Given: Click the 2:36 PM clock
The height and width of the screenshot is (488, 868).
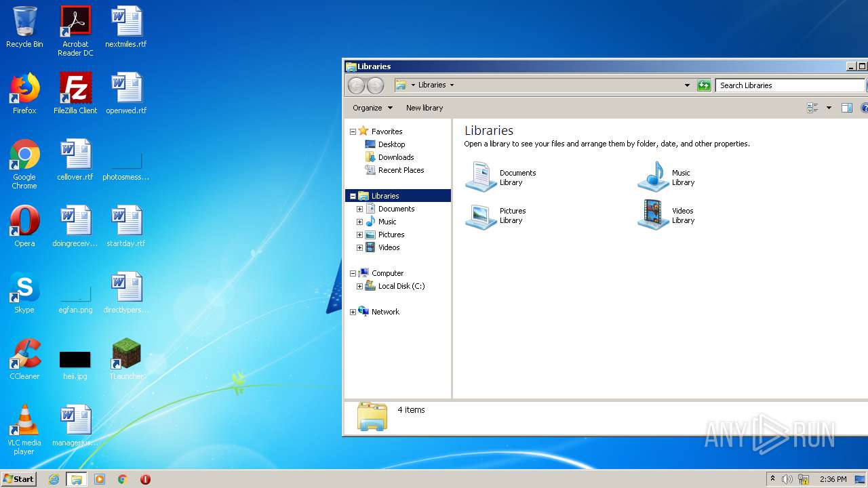Looking at the screenshot, I should pos(833,479).
